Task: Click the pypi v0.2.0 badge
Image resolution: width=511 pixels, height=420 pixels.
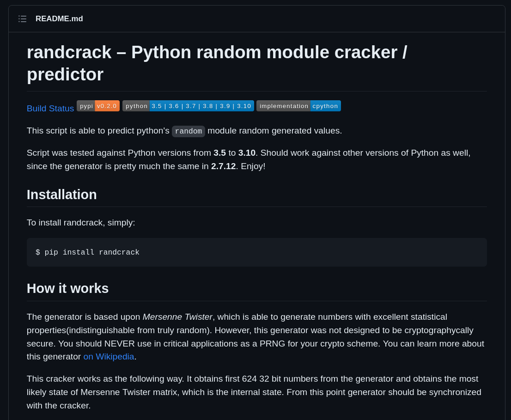Action: 98,106
